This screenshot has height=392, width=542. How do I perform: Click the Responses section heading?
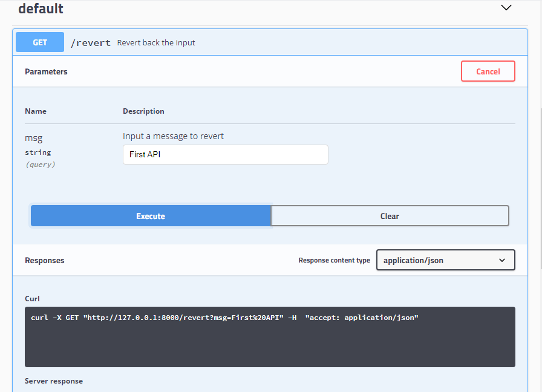(x=44, y=260)
